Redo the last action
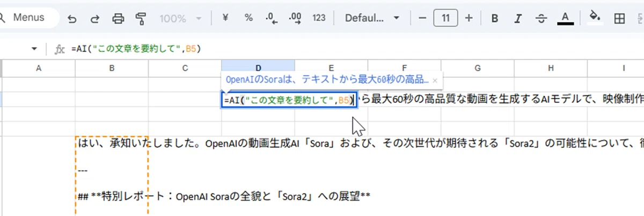The image size is (644, 216). pos(95,18)
